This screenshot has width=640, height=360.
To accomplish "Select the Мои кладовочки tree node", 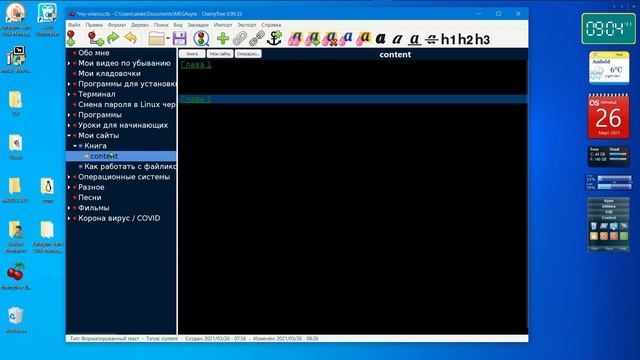I will pyautogui.click(x=109, y=73).
